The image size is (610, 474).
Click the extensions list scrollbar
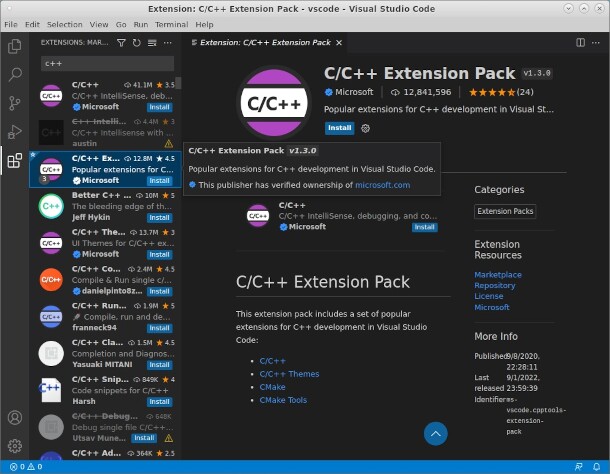tap(178, 83)
